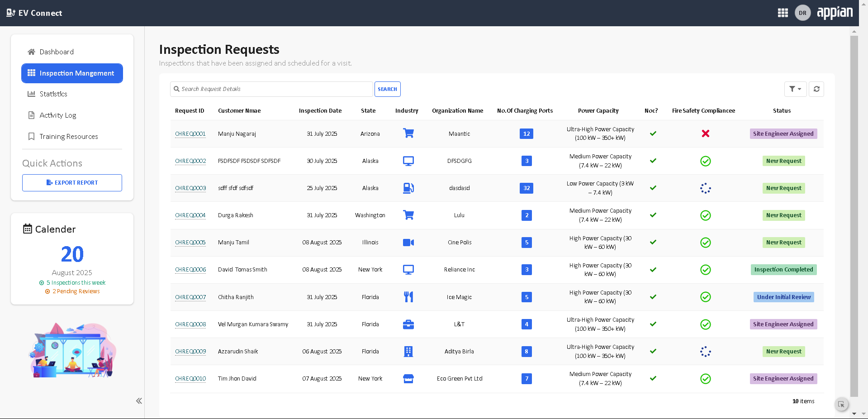Viewport: 868px width, 419px height.
Task: Open the Statistics menu item
Action: pyautogui.click(x=53, y=94)
